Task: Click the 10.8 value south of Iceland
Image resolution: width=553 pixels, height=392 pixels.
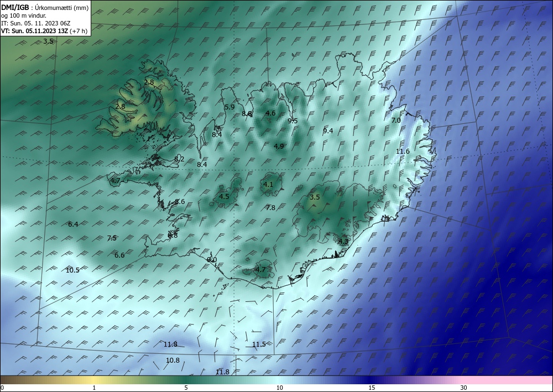Action: [x=173, y=360]
